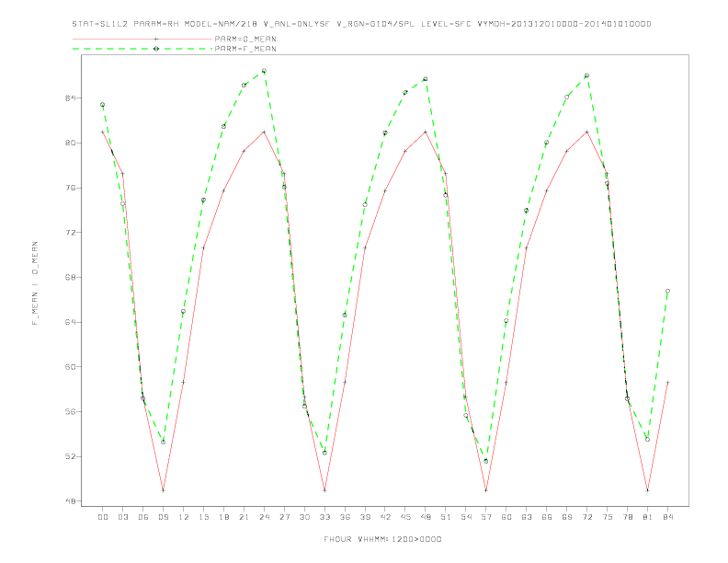728x563 pixels.
Task: Click x-axis forecast hour label 21
Action: click(x=244, y=517)
